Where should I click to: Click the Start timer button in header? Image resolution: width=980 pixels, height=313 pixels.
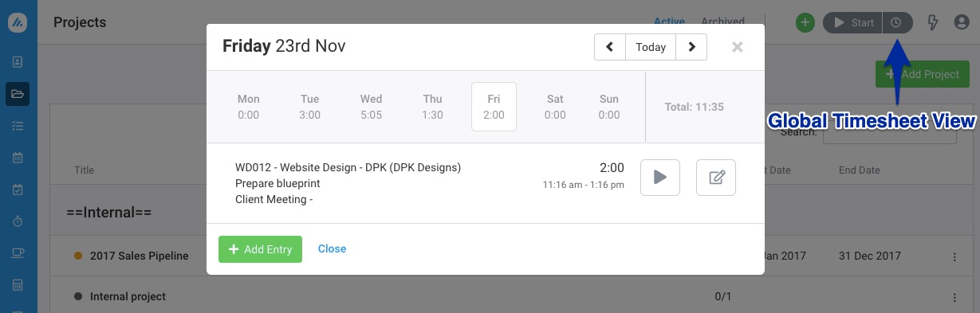coord(852,23)
